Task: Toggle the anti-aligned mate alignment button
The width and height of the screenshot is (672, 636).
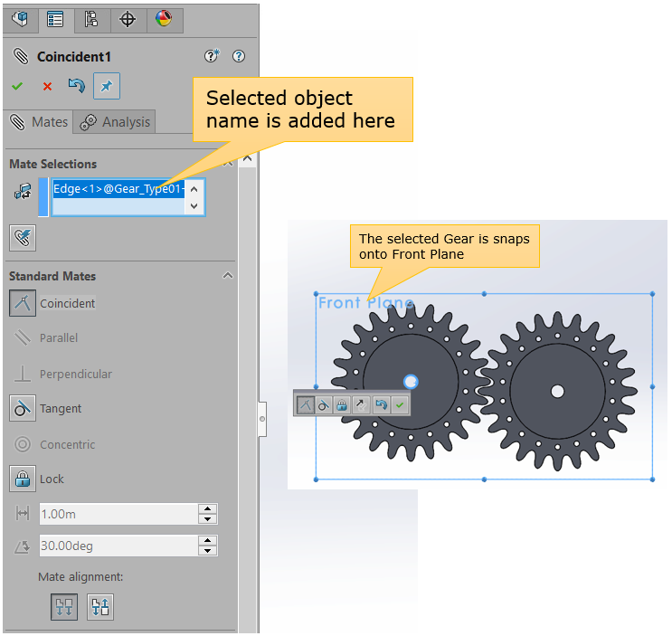Action: 100,607
